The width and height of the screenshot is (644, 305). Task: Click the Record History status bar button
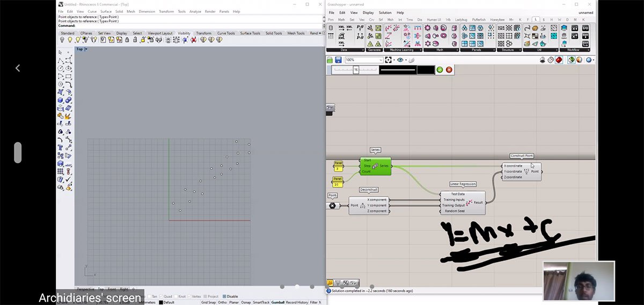tap(297, 302)
